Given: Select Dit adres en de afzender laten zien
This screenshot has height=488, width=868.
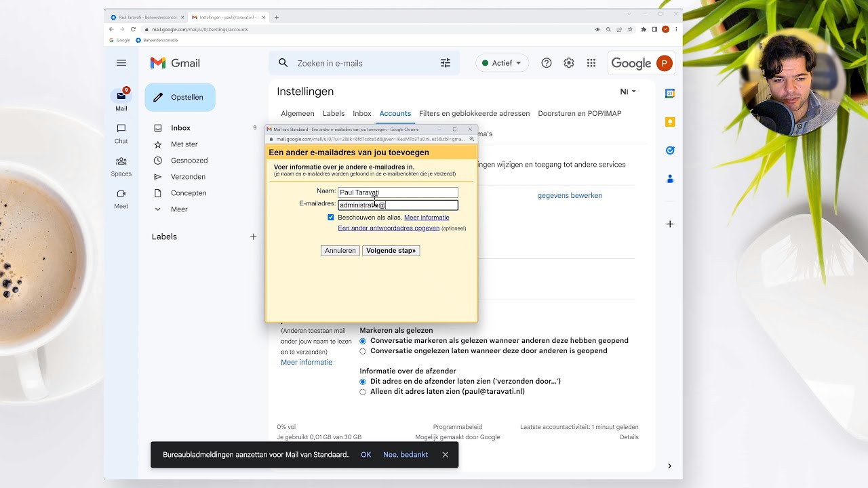Looking at the screenshot, I should 363,382.
